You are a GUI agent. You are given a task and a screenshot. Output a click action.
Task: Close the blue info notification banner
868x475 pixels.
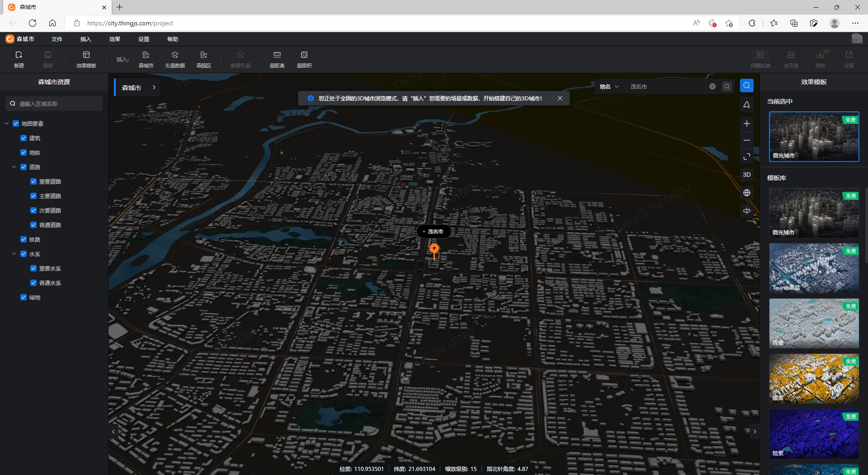(560, 98)
